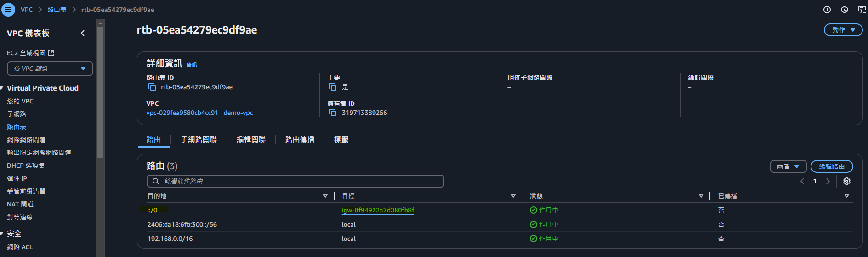Switch to the 子網路關聯 tab

199,139
